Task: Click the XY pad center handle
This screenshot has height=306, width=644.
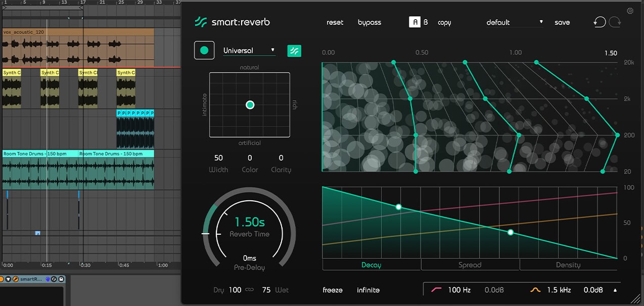Action: coord(250,105)
